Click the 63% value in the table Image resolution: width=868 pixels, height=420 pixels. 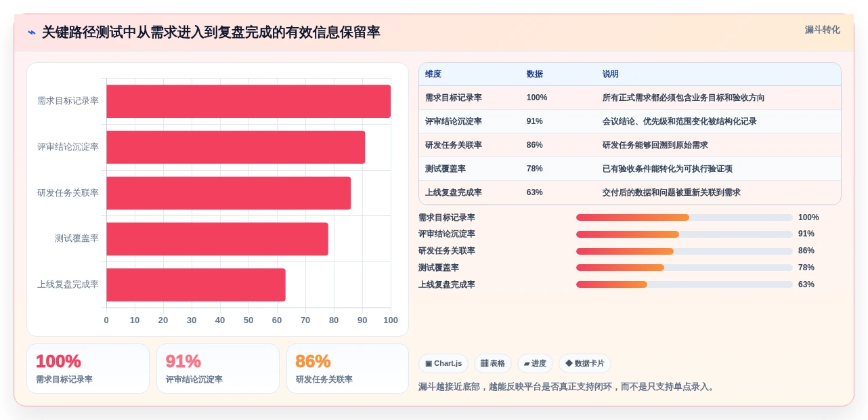(x=535, y=192)
